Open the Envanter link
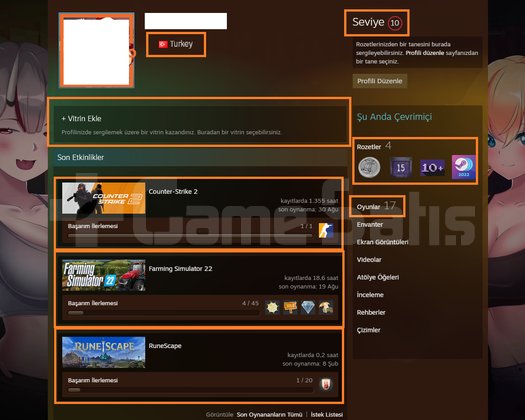This screenshot has width=525, height=420. (x=370, y=224)
